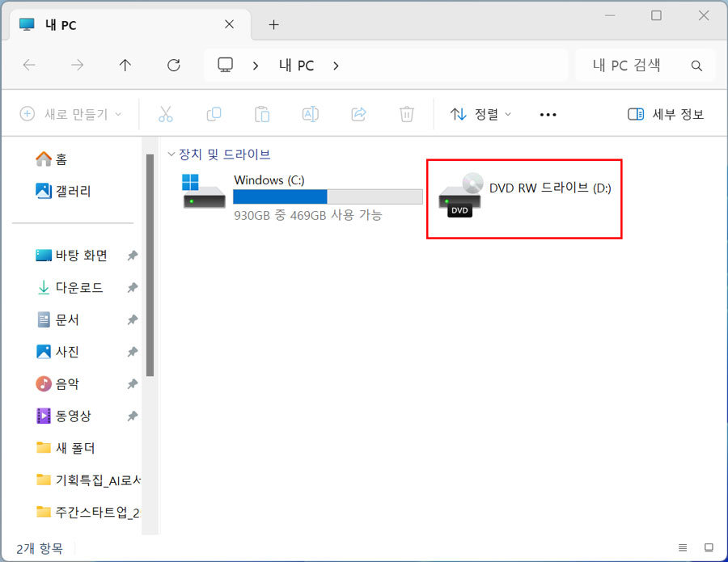Toggle the 세부 정보 details pane
This screenshot has width=728, height=562.
[666, 114]
